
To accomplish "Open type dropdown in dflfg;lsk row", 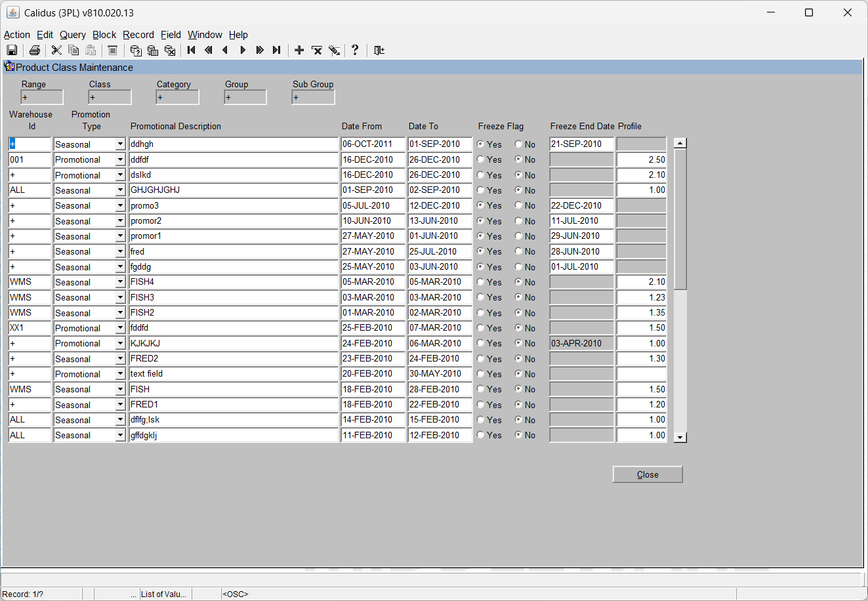I will pos(120,420).
